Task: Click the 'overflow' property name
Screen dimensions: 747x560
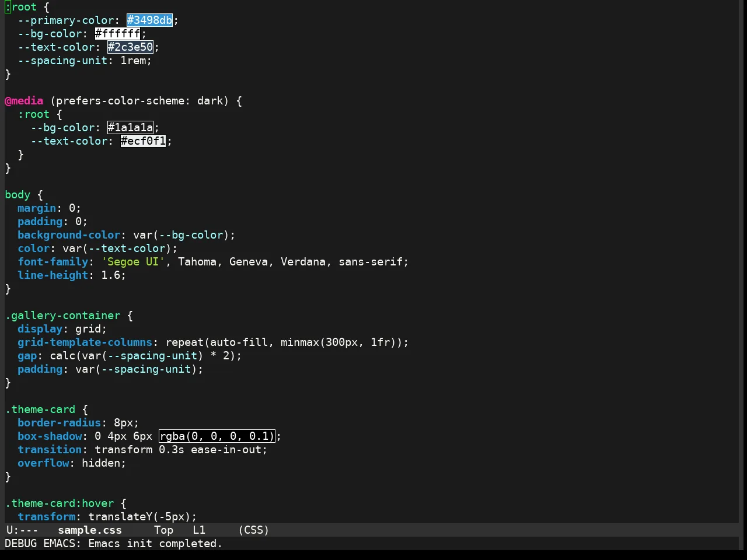Action: [43, 463]
